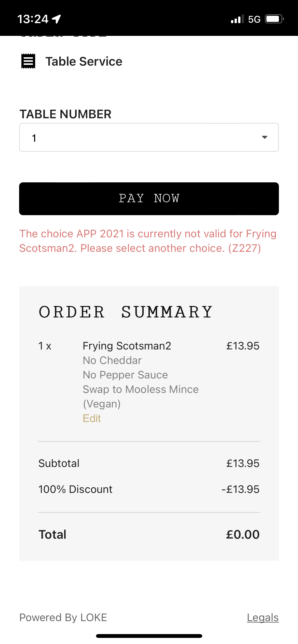Tap the APP 2021 error message
Image resolution: width=298 pixels, height=644 pixels.
(148, 241)
